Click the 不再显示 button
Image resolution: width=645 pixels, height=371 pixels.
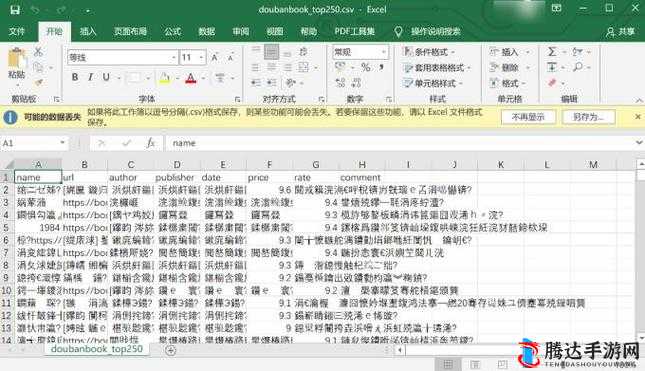tap(528, 117)
